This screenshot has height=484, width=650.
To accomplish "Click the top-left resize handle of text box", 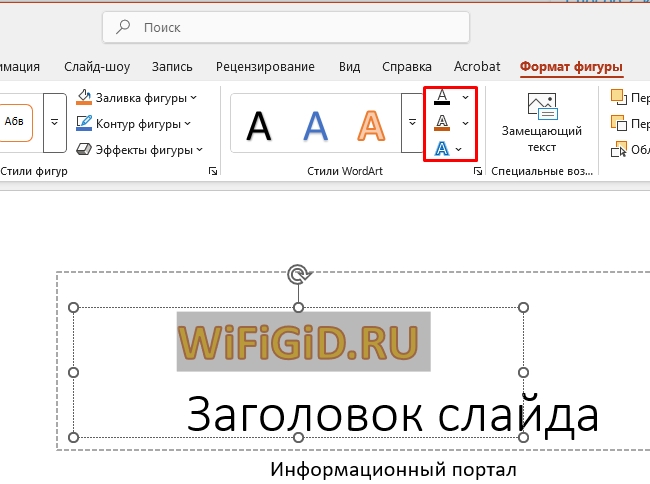I will [73, 307].
